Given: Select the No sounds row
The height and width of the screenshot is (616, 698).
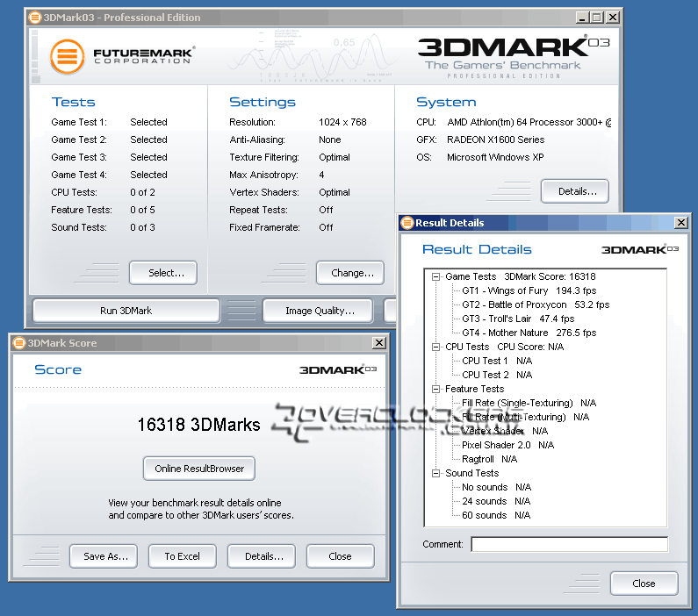Looking at the screenshot, I should [497, 488].
